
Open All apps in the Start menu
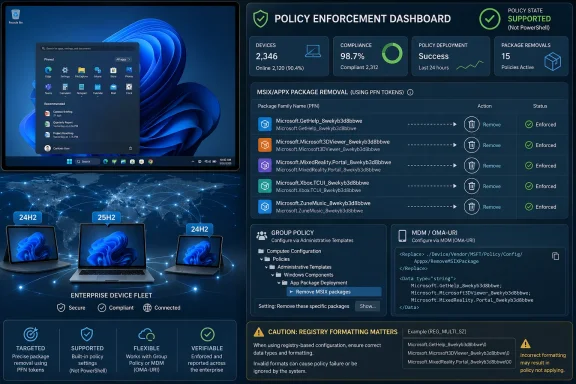123,59
